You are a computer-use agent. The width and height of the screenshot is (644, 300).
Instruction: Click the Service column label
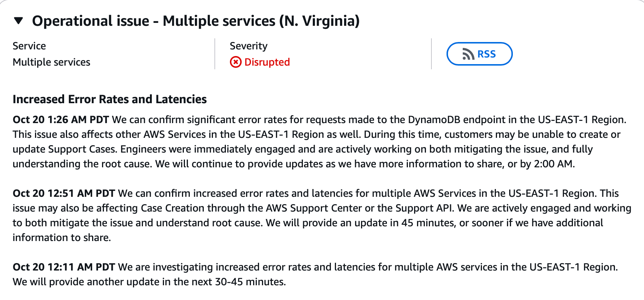point(29,46)
